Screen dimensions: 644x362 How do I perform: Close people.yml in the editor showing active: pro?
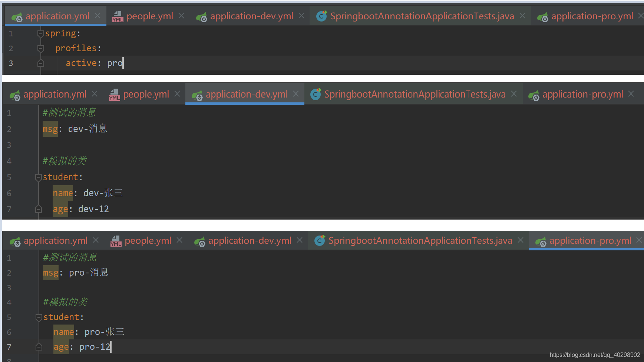(181, 16)
